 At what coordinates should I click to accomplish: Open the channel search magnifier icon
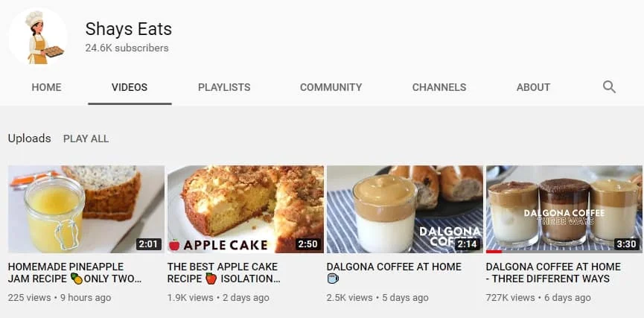609,87
